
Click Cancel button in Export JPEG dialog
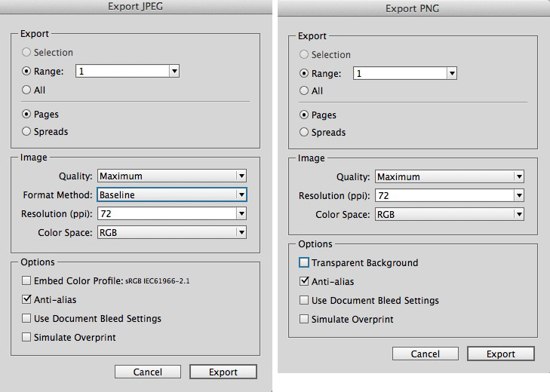point(148,372)
